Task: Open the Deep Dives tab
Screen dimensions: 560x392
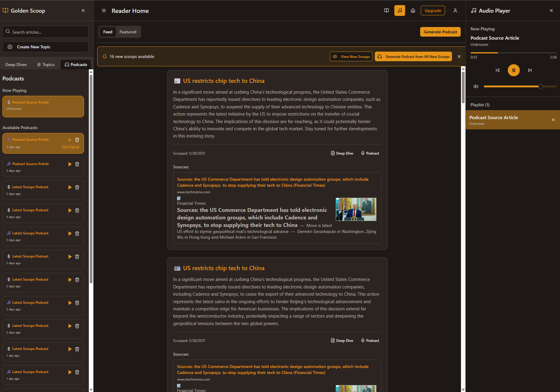Action: (16, 65)
